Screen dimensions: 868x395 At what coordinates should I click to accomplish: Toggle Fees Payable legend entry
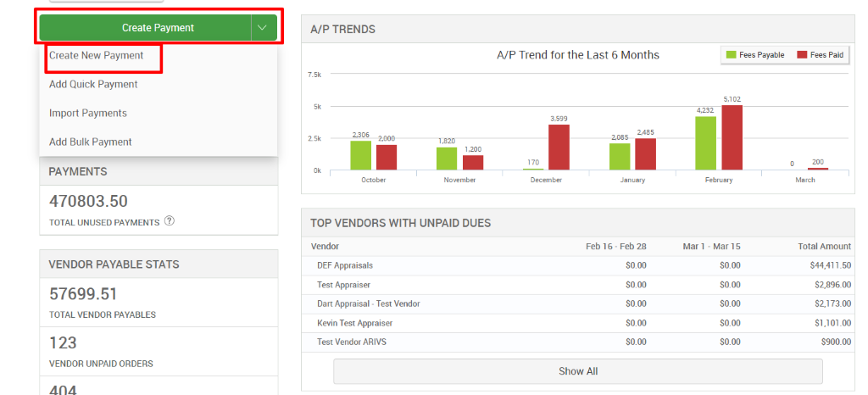tap(755, 55)
